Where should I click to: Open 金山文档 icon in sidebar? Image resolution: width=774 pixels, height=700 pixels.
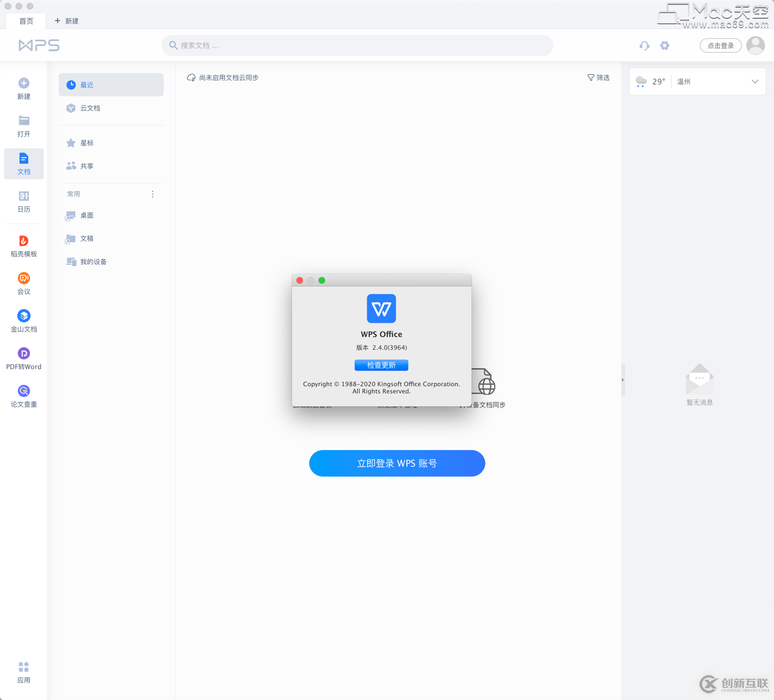(x=24, y=316)
